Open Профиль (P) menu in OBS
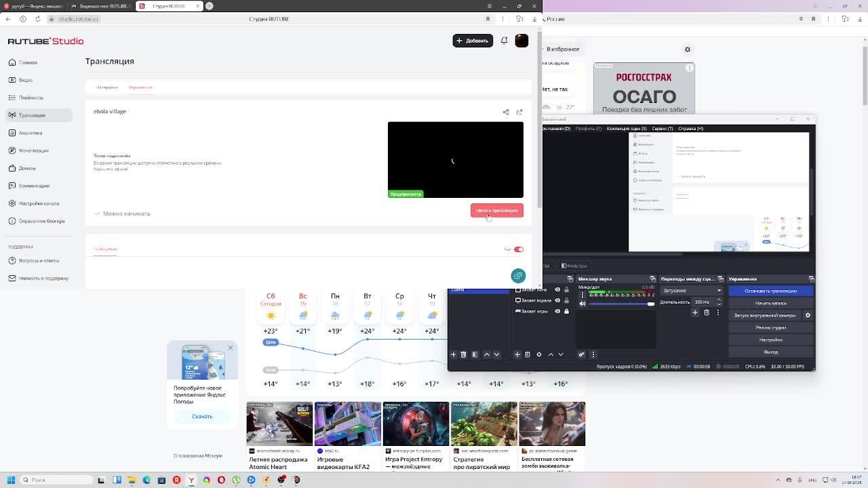Image resolution: width=868 pixels, height=488 pixels. (589, 128)
